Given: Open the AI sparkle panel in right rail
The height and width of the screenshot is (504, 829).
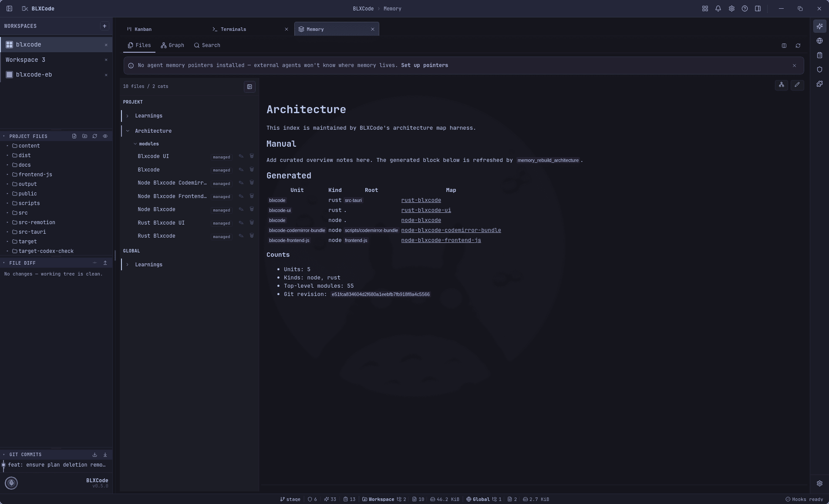Looking at the screenshot, I should [x=819, y=26].
